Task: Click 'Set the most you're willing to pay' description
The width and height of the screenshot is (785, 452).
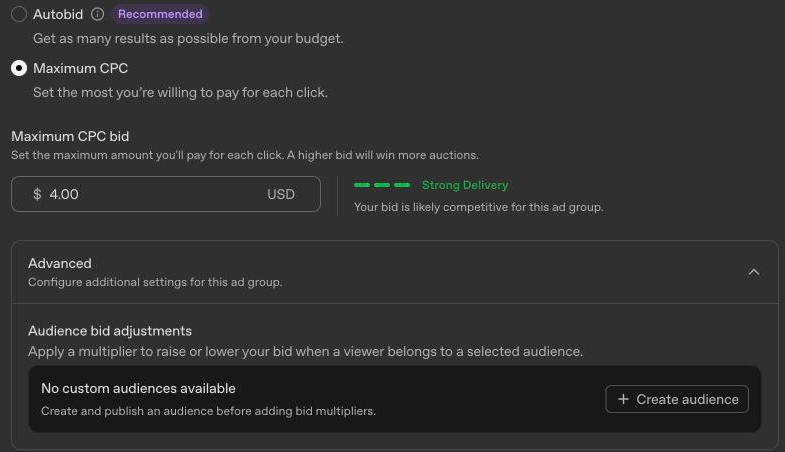Action: click(180, 93)
